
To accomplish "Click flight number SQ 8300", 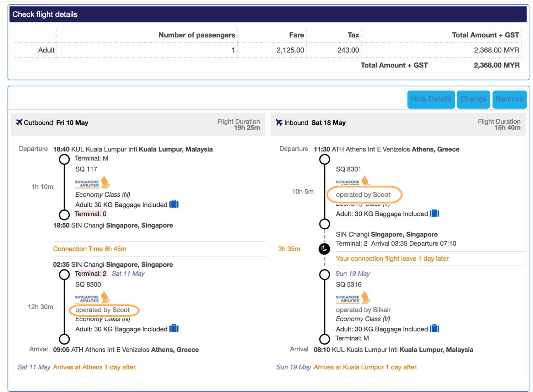I will tap(88, 284).
